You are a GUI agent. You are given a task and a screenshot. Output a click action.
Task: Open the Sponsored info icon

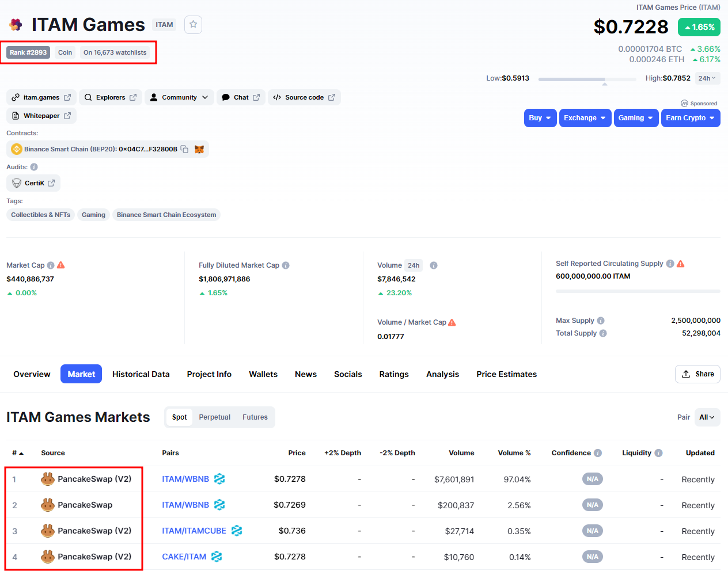pos(684,104)
